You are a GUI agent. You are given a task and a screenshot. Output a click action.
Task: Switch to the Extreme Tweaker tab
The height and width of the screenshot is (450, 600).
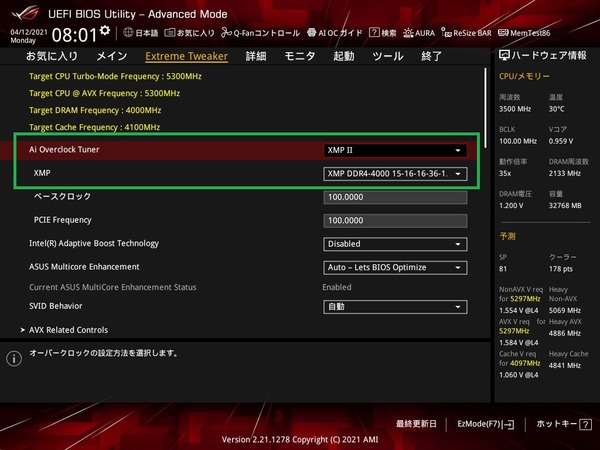point(186,56)
